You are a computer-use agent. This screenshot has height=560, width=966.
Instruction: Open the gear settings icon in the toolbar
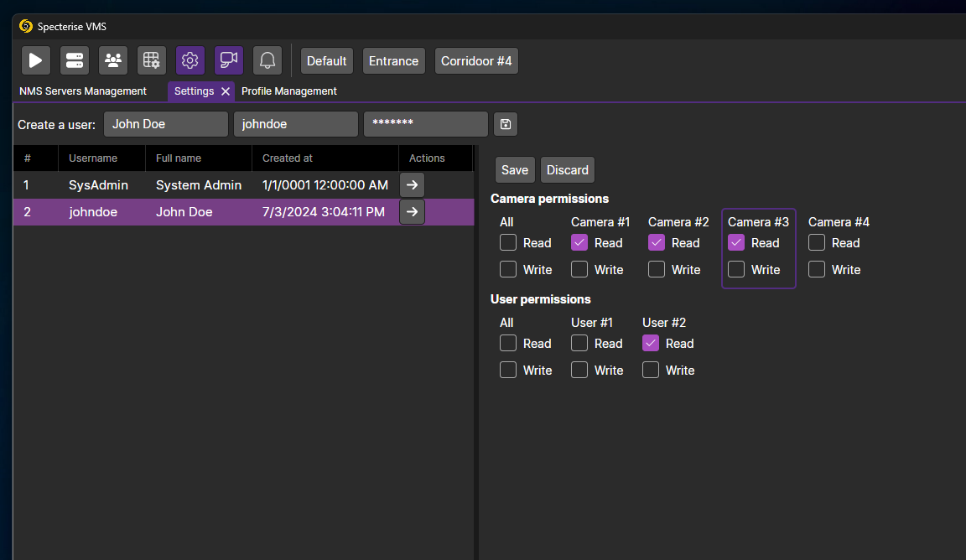point(190,60)
